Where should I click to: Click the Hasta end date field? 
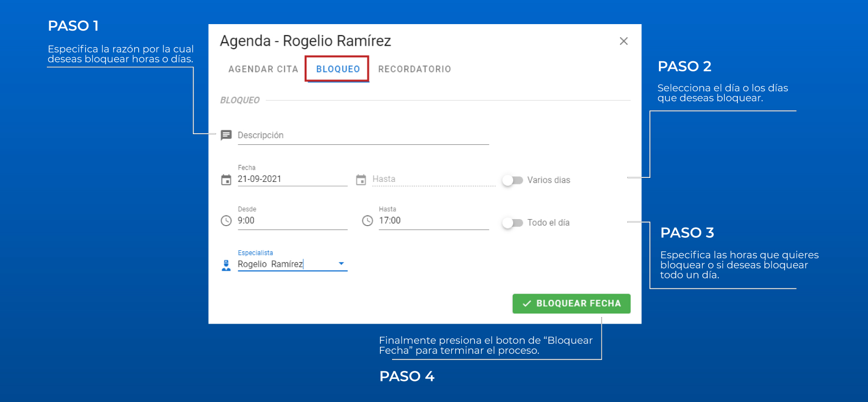432,179
